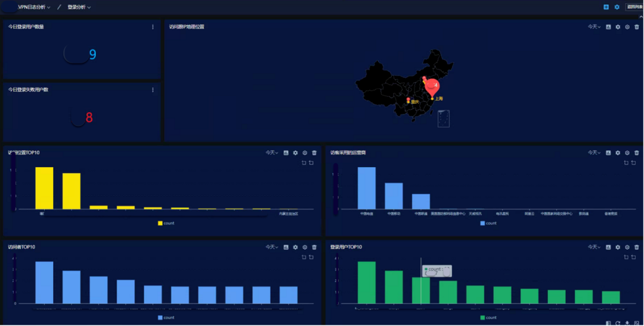
Task: Open three-dot menu on 今日登录用户数量 card
Action: pyautogui.click(x=153, y=27)
